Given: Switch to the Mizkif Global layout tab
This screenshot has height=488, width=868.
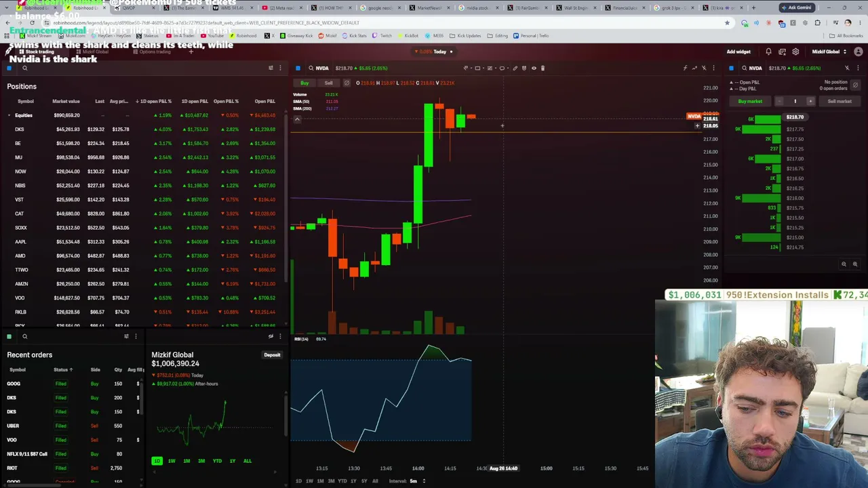Looking at the screenshot, I should (x=93, y=52).
